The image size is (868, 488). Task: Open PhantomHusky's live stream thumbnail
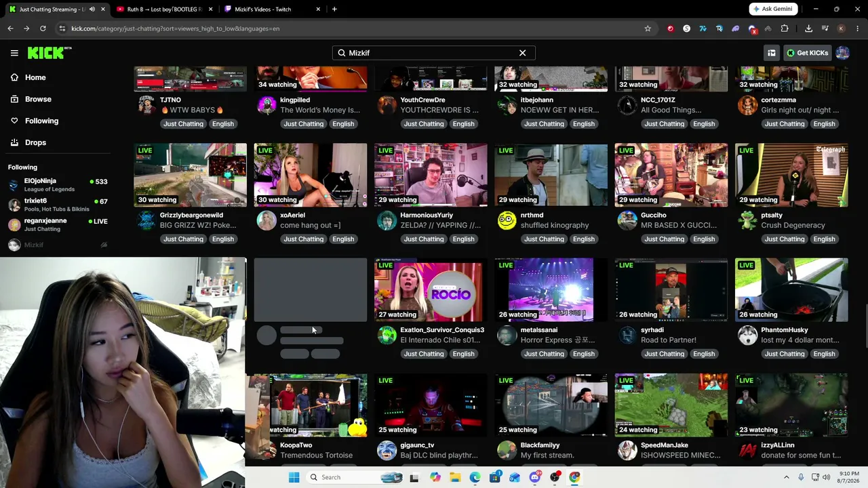pos(791,290)
